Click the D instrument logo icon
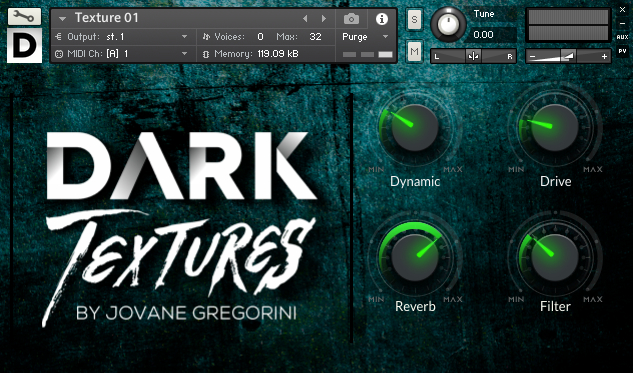Viewport: 633px width, 373px height. pos(24,45)
